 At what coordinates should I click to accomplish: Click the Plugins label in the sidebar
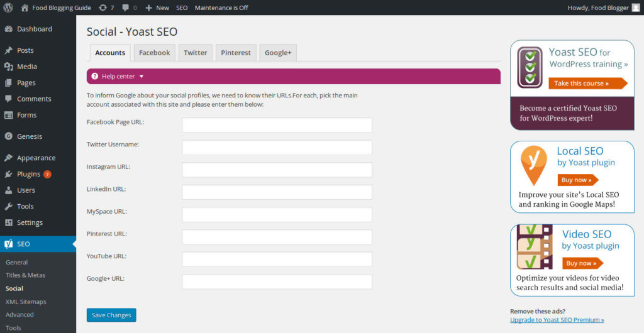[x=29, y=174]
